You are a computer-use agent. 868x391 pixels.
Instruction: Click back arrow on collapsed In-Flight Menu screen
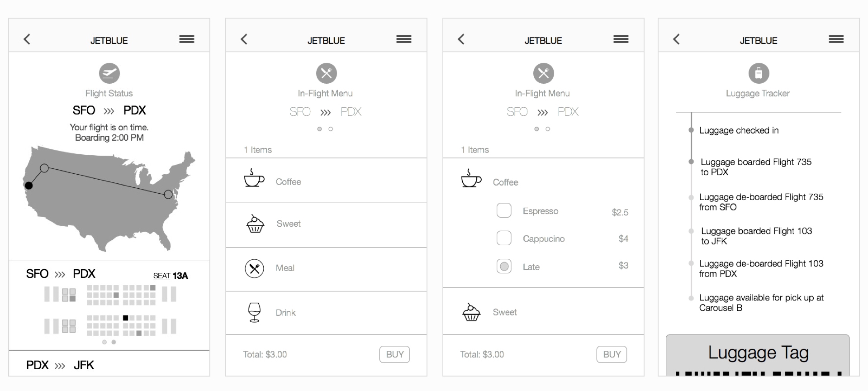(244, 39)
